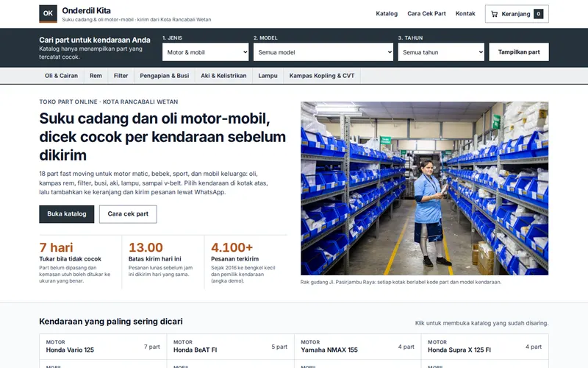Click the Cara cek part button

click(x=128, y=214)
